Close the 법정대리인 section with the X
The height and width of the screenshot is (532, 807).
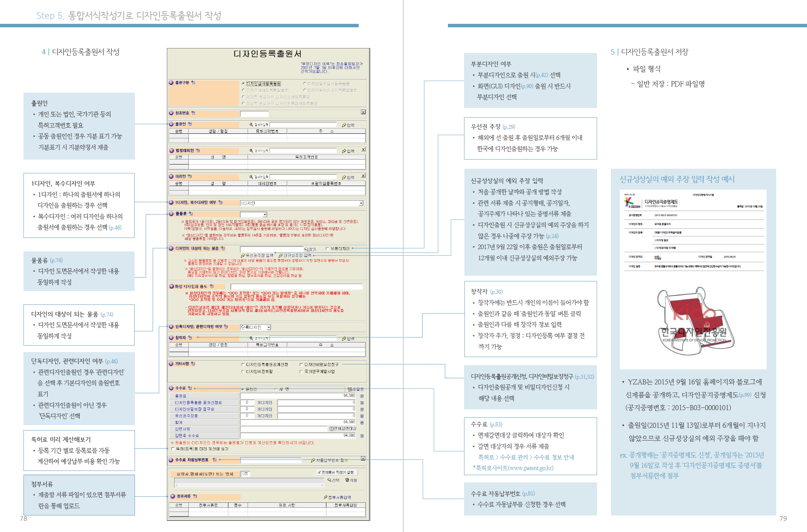(x=363, y=149)
